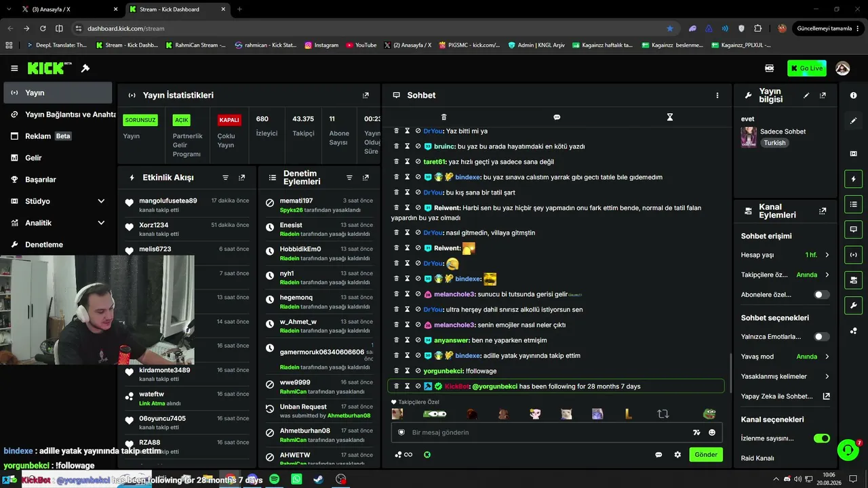Image resolution: width=868 pixels, height=488 pixels.
Task: Open the support headset chat bubble
Action: pos(848,450)
